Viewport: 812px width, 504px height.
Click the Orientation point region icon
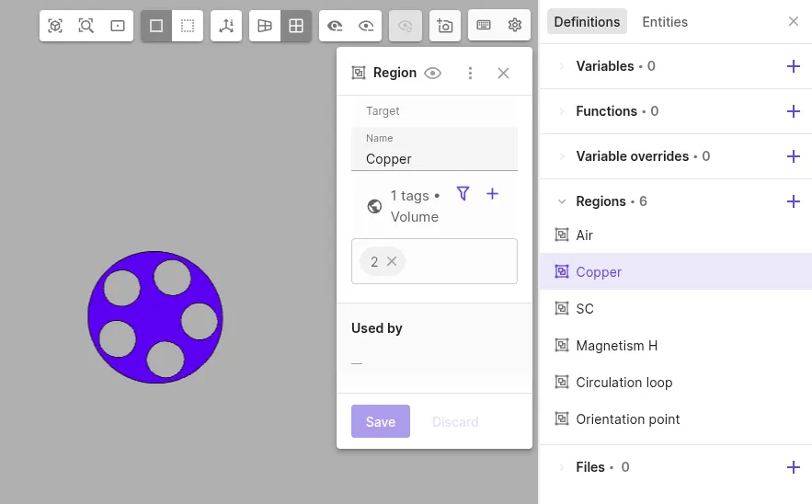coord(562,419)
